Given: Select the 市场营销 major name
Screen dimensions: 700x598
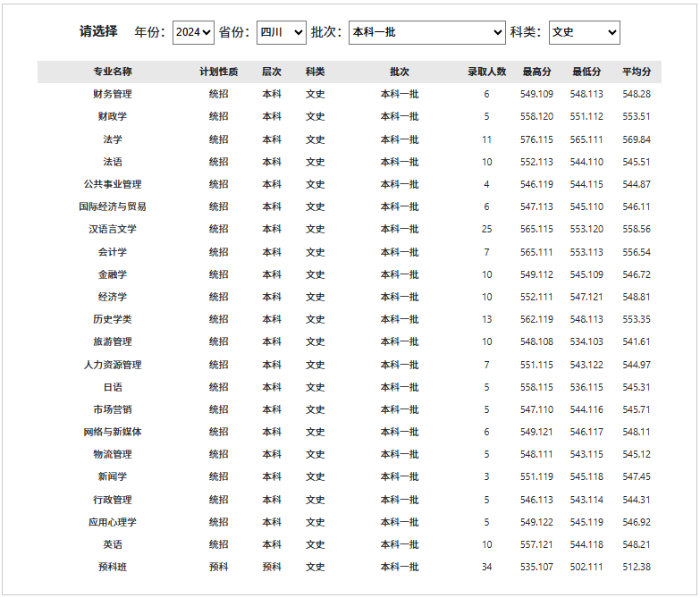Looking at the screenshot, I should (113, 409).
